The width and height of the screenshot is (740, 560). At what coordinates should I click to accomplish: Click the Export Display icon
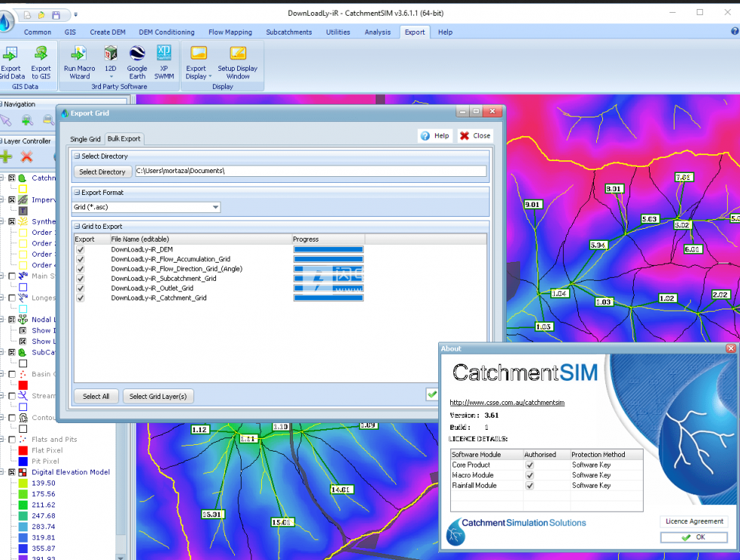click(198, 53)
